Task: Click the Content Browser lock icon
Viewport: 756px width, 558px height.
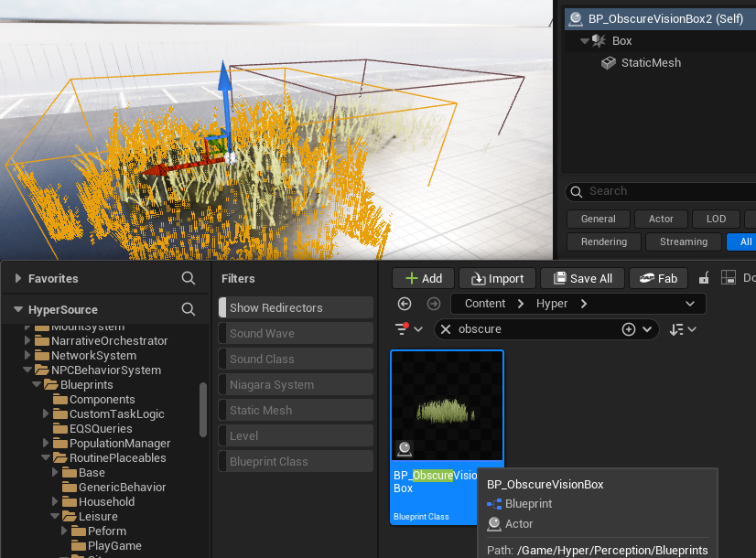Action: tap(704, 278)
